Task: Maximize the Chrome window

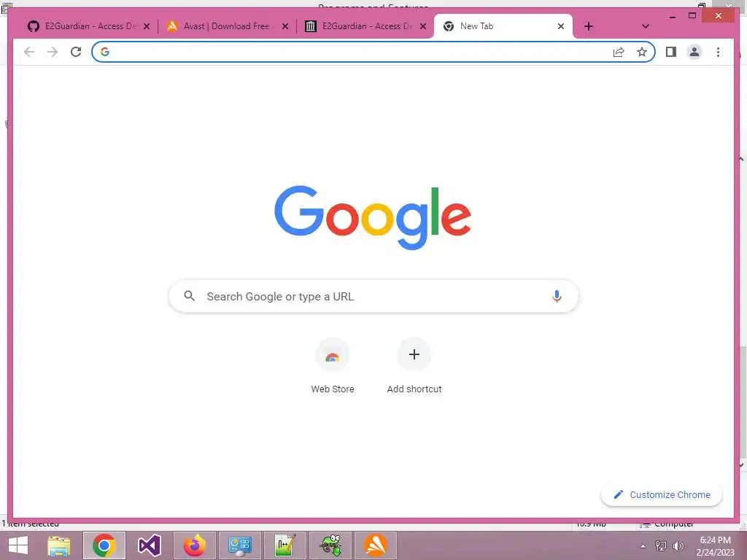Action: tap(692, 16)
